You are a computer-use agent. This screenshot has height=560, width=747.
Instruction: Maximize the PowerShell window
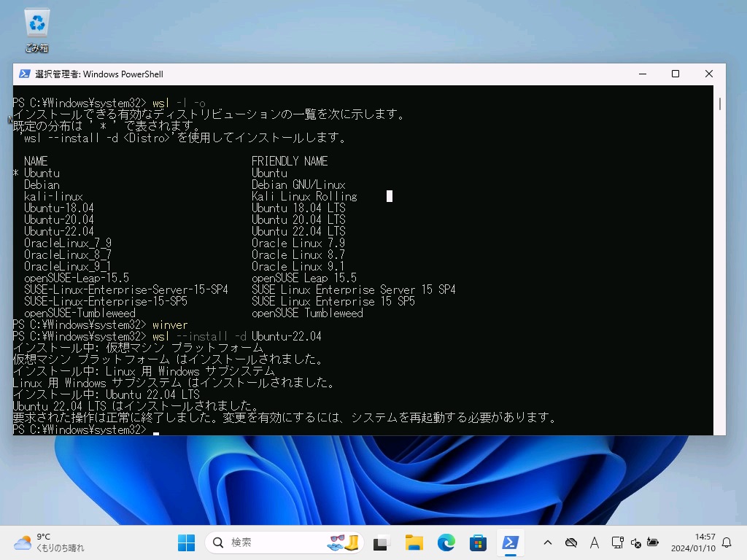(676, 74)
